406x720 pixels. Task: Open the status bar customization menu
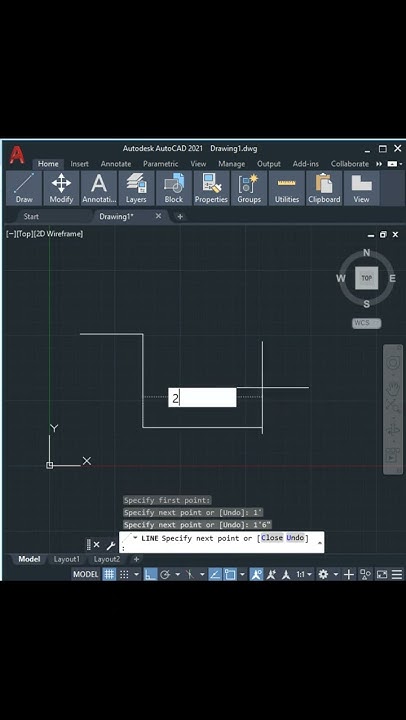click(397, 574)
